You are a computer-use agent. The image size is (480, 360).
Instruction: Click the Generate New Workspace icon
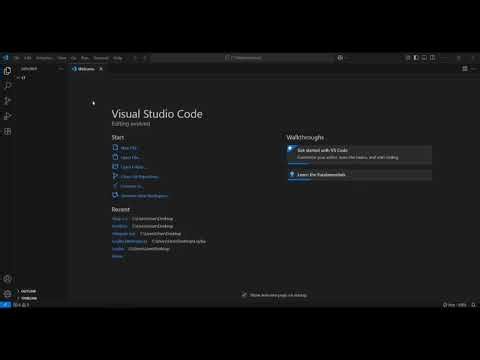[x=115, y=195]
